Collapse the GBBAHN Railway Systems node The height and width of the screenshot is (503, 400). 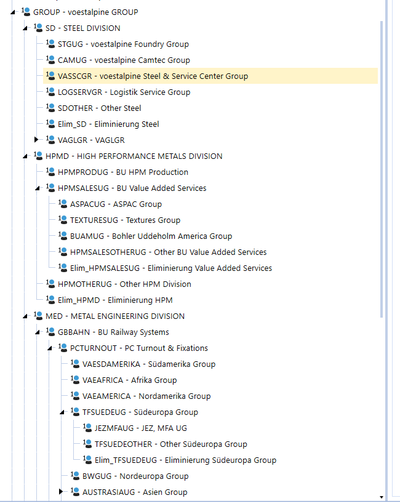(38, 332)
